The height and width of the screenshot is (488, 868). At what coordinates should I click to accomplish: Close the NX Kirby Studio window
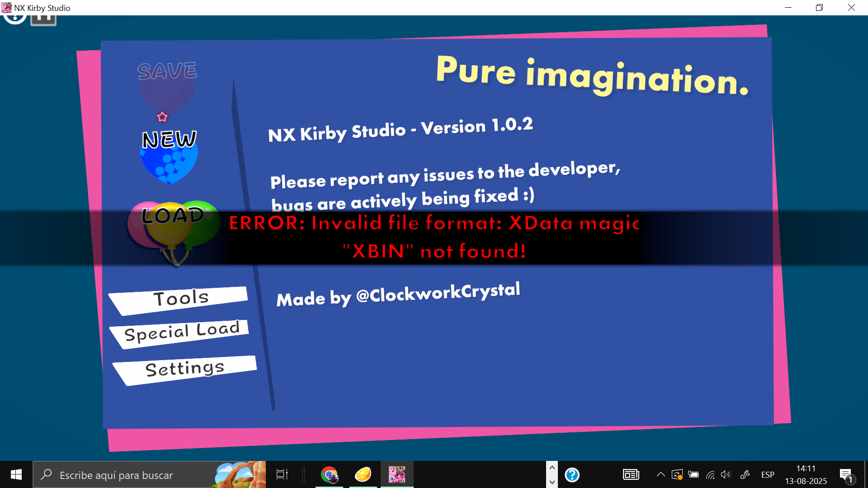pyautogui.click(x=851, y=8)
